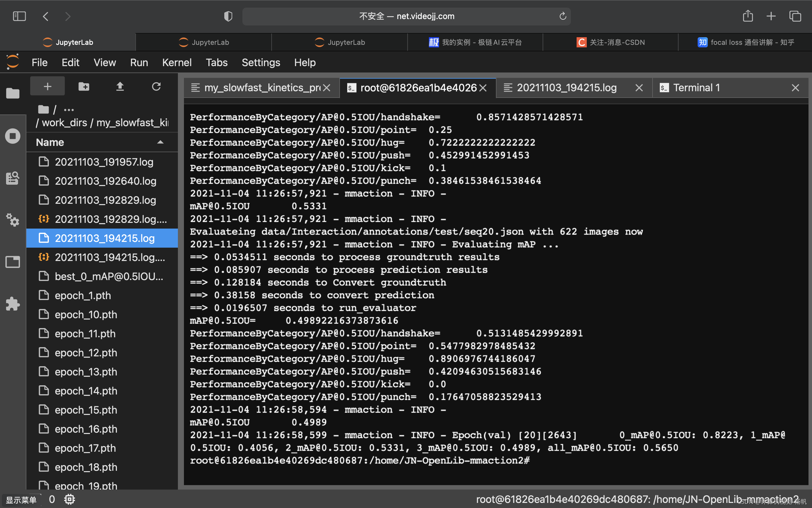Click work_dirs breadcrumb link
The image size is (812, 508).
[x=64, y=123]
